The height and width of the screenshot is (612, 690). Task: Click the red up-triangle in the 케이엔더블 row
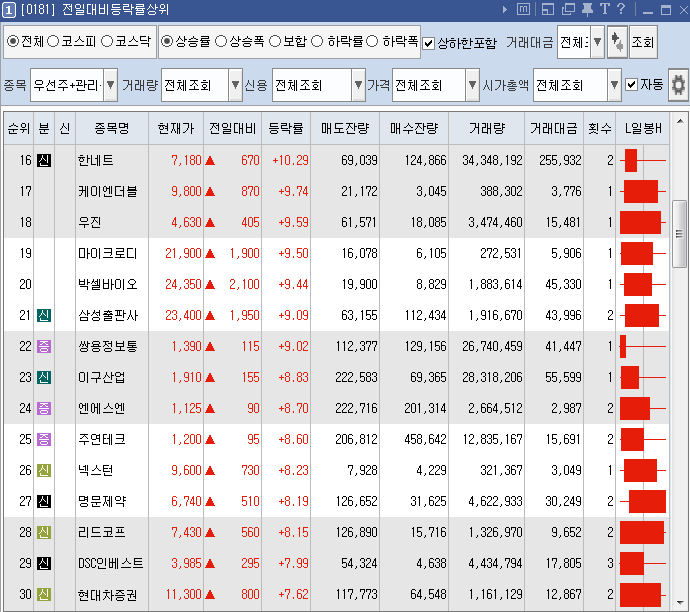(x=210, y=191)
